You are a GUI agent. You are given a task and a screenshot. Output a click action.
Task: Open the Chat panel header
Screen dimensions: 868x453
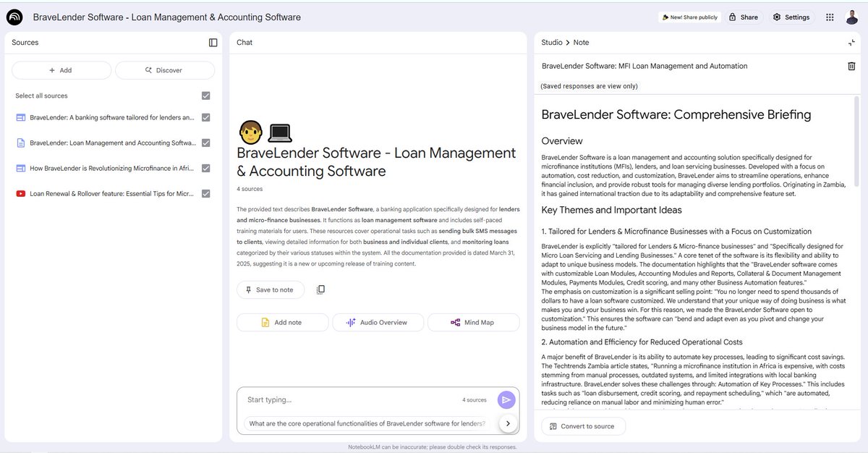point(244,43)
